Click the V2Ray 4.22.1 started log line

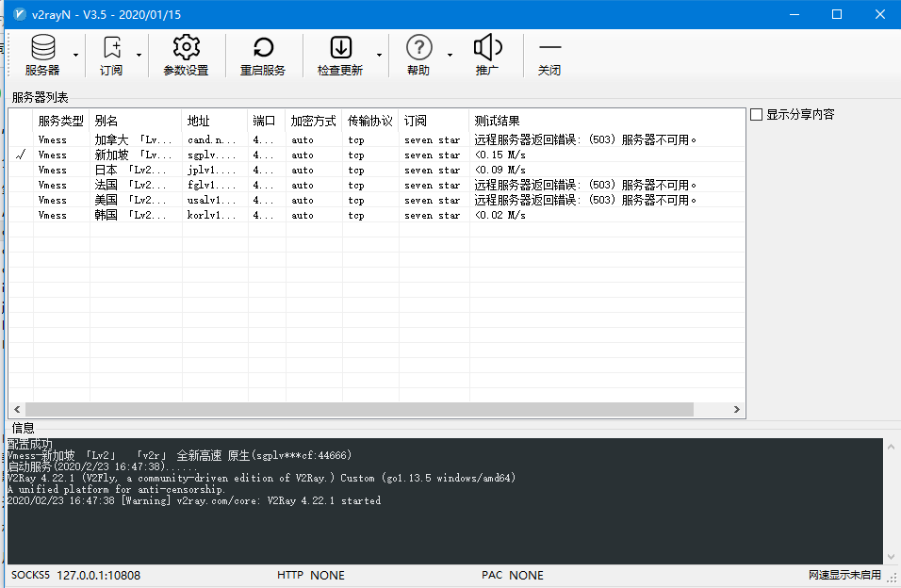(x=193, y=500)
